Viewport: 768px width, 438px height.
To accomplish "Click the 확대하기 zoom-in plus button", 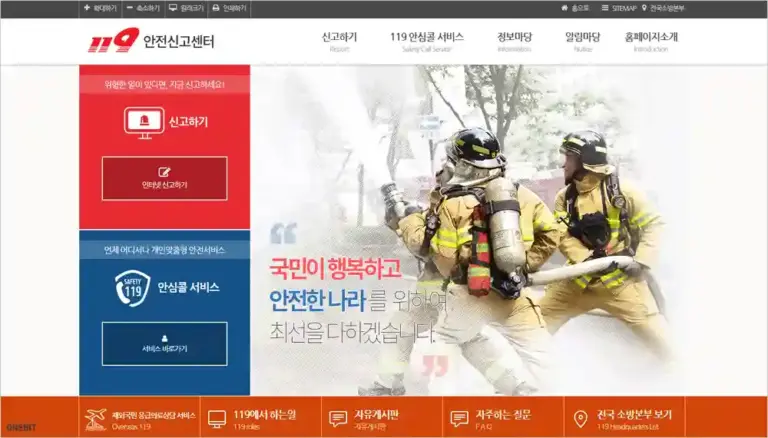I will (100, 8).
